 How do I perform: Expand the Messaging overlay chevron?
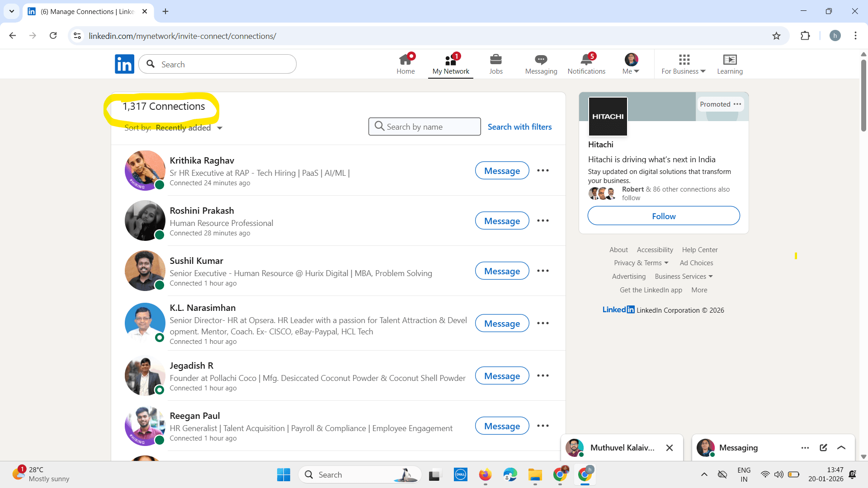841,448
